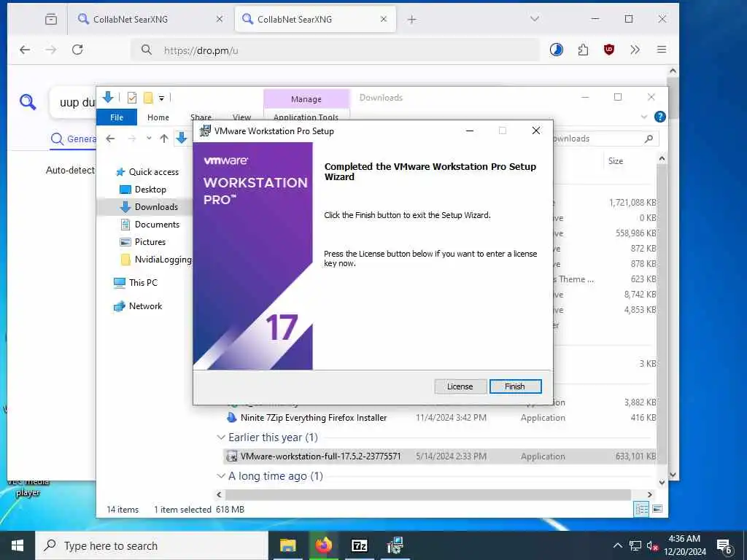Show hidden system tray icons
This screenshot has height=560, width=747.
(617, 545)
